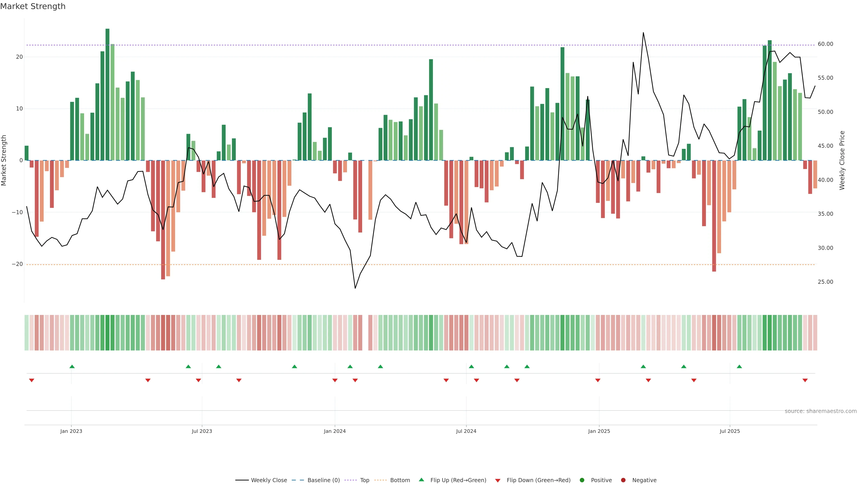The height and width of the screenshot is (488, 868).
Task: Click last red flip-down triangle at far right
Action: [805, 380]
